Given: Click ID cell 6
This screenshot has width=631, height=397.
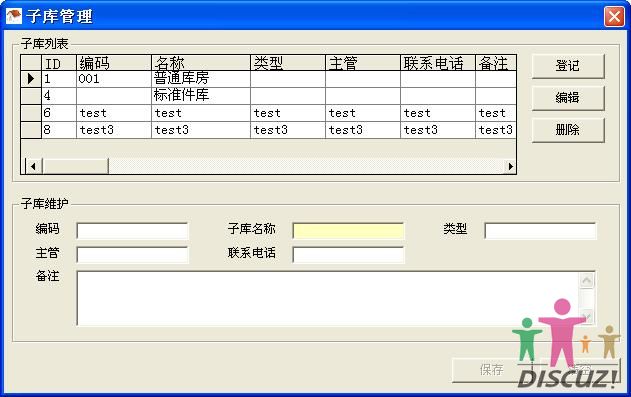Looking at the screenshot, I should pyautogui.click(x=59, y=113).
